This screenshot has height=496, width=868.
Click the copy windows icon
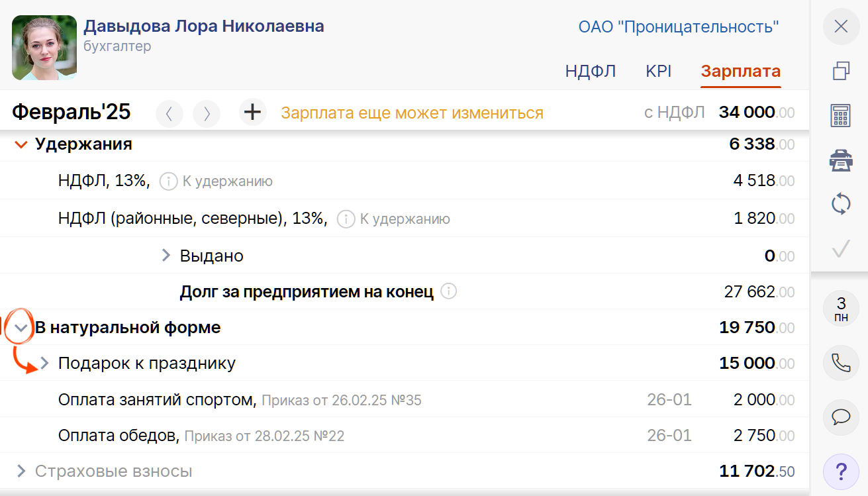pyautogui.click(x=840, y=71)
